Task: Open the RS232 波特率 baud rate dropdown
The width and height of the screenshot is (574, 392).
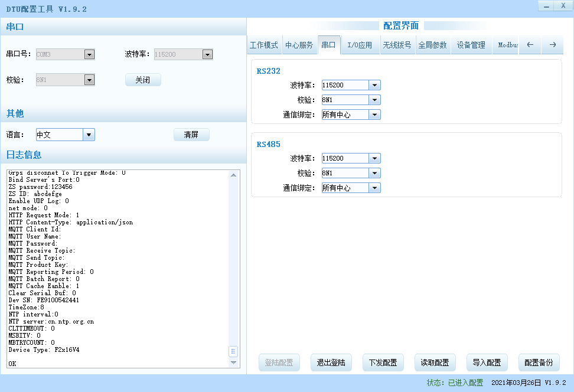Action: click(374, 85)
